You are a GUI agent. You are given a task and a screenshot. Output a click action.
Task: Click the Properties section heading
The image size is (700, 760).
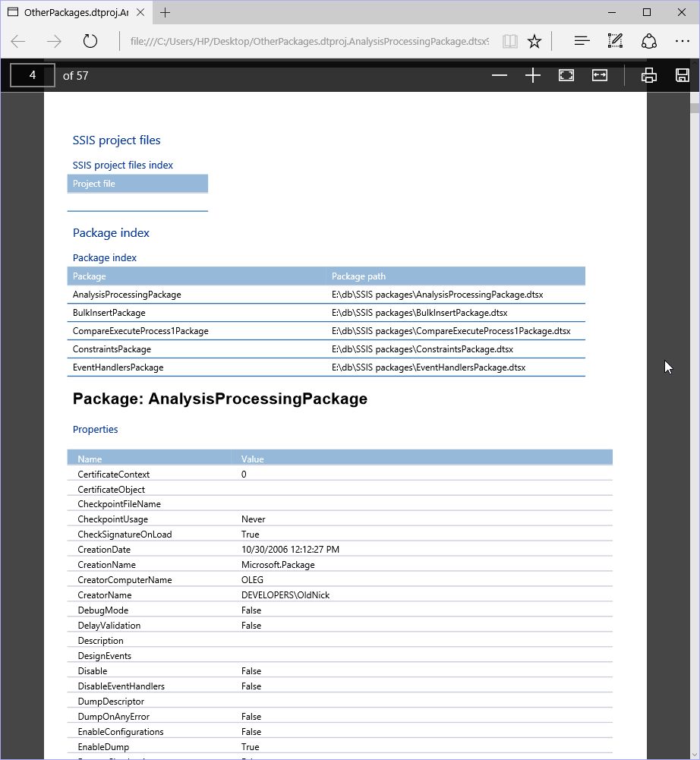coord(96,430)
